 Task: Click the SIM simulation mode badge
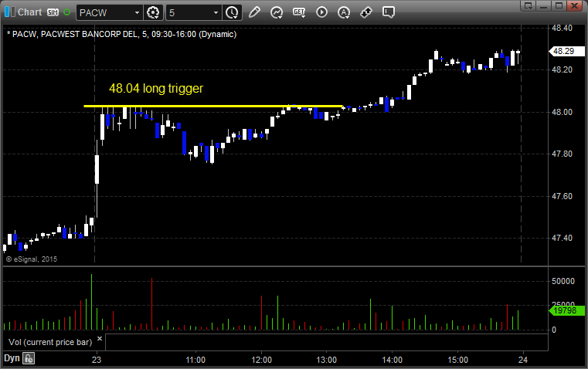pyautogui.click(x=53, y=12)
